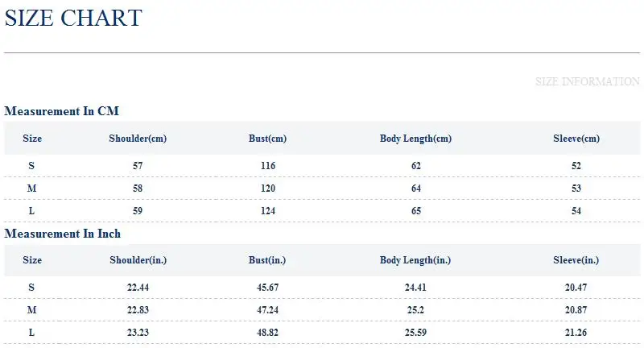Click the Shoulder(in.) column header
Screen dimensions: 644x348
point(138,260)
